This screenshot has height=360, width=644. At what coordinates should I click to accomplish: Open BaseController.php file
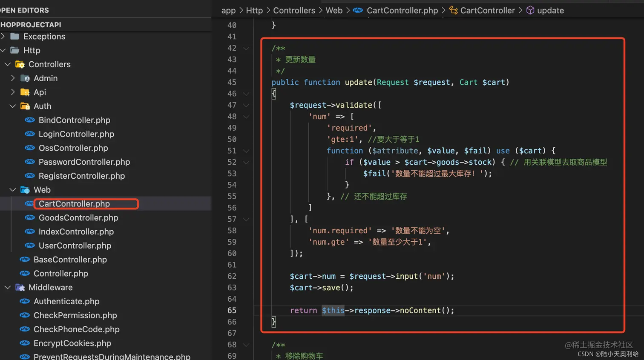pyautogui.click(x=70, y=260)
